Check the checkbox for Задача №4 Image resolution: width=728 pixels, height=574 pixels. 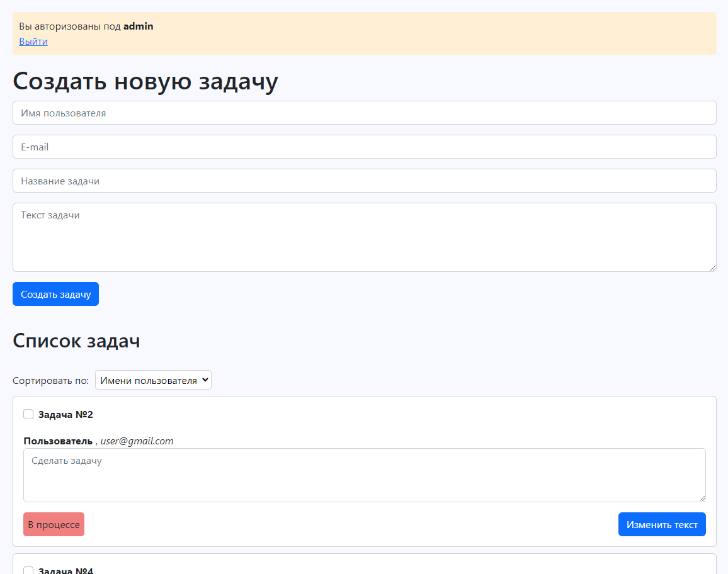click(28, 570)
